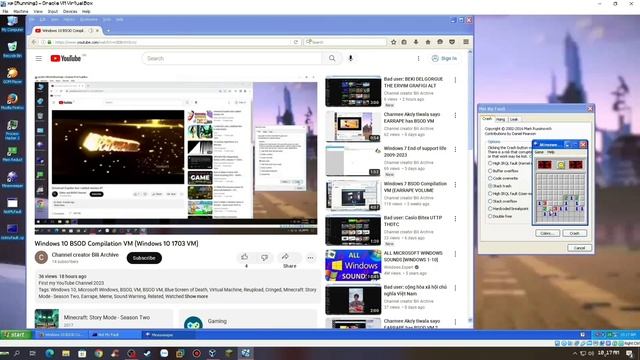640x360 pixels.
Task: Open options for ALL MICROSOFT WINDOWS SOUNDS video
Action: point(455,254)
